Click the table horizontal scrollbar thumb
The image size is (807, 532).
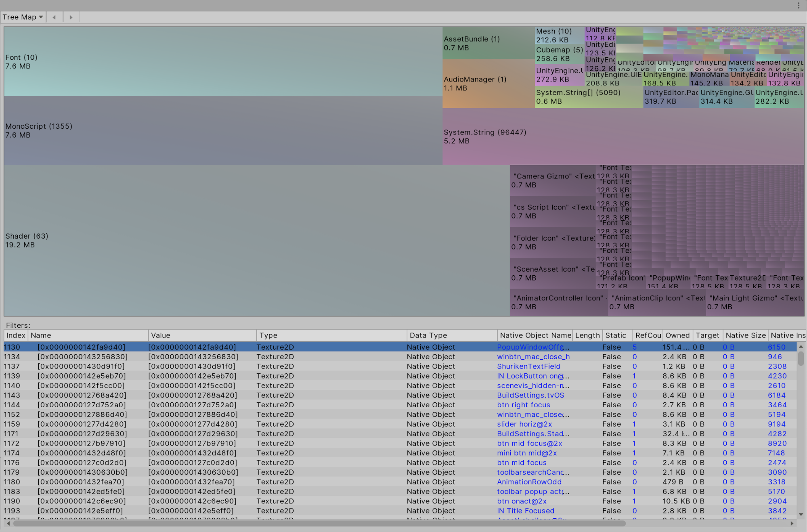point(319,524)
